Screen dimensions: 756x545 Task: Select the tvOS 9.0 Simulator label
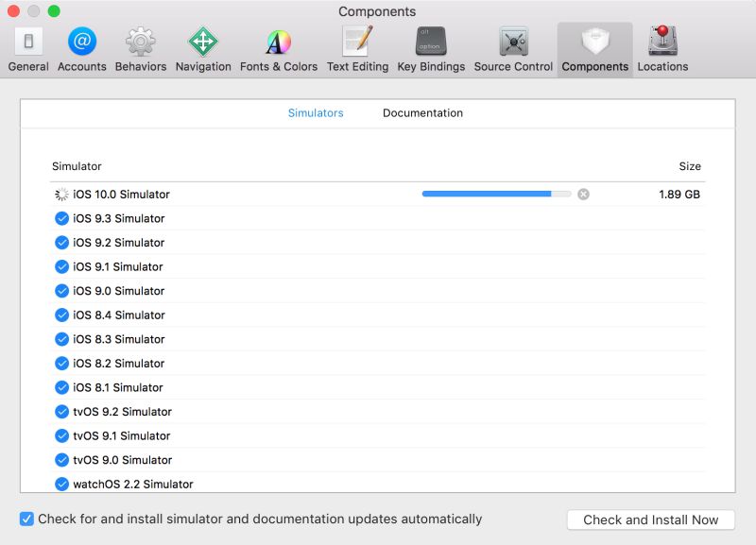[x=123, y=460]
